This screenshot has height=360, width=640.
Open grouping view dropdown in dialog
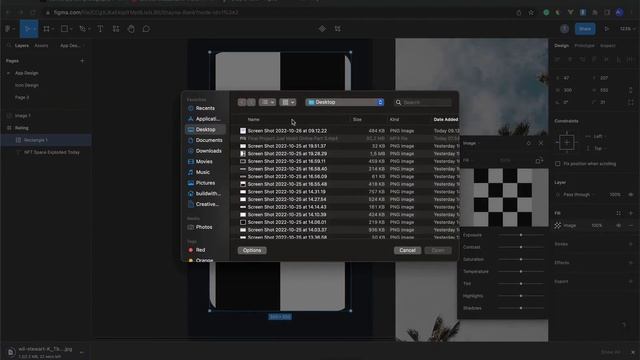[288, 102]
